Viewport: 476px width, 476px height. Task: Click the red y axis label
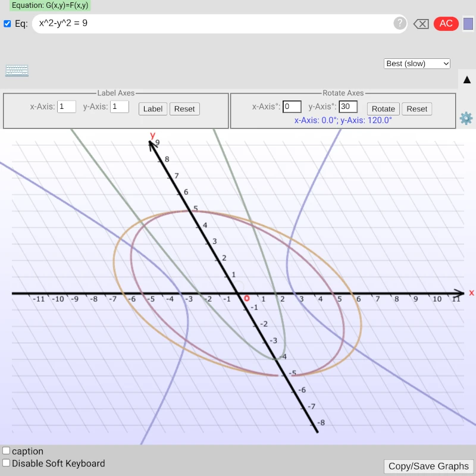(153, 135)
